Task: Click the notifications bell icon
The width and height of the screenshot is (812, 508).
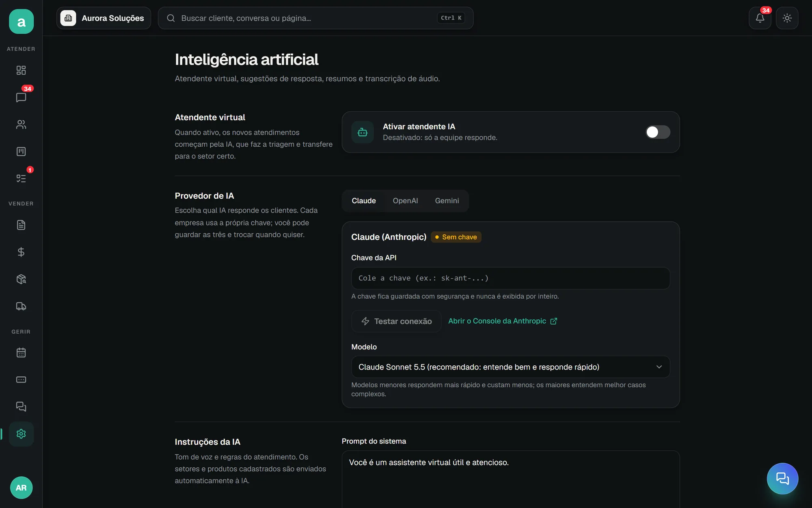Action: 760,18
